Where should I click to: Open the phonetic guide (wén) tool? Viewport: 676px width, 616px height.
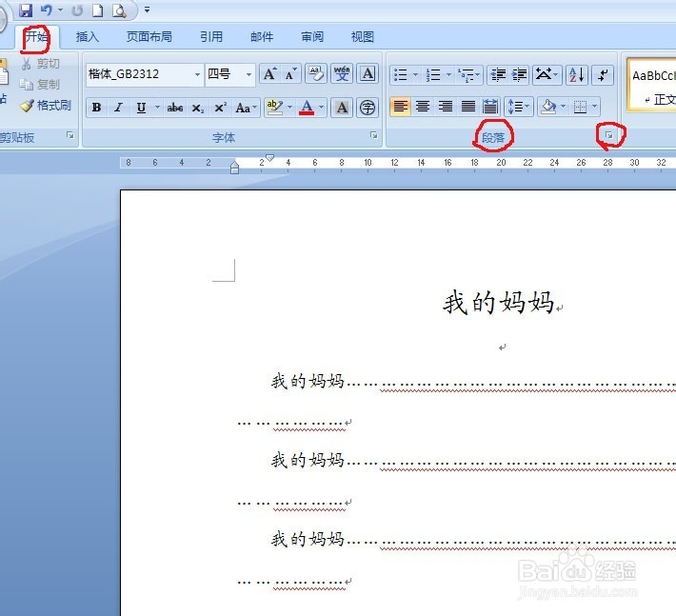[342, 73]
